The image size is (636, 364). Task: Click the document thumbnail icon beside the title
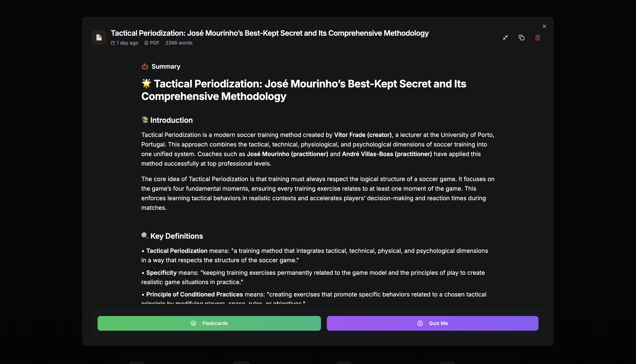coord(99,37)
